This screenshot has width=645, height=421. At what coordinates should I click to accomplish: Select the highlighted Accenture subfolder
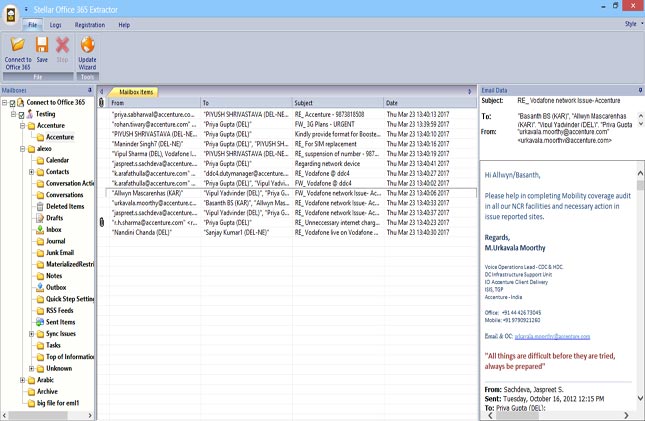(x=60, y=137)
